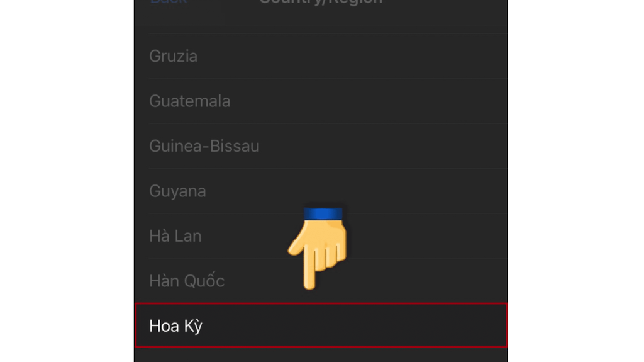Viewport: 644px width, 362px height.
Task: Pick Hàn Quốc in the region list
Action: [x=321, y=281]
